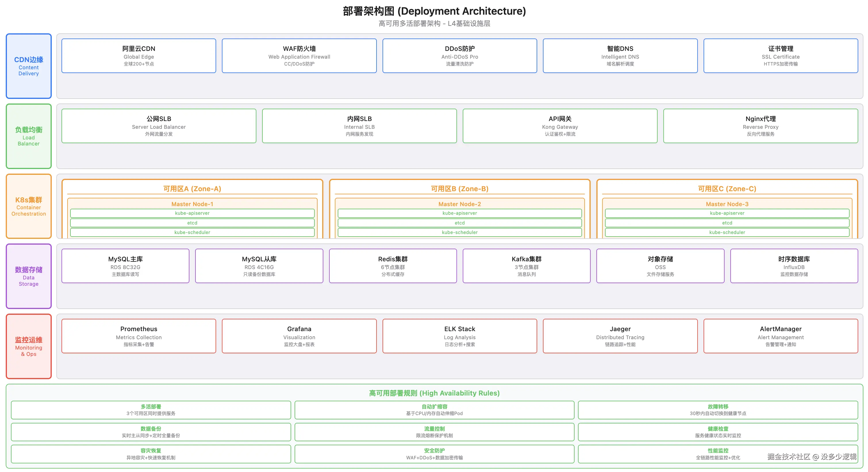Screen dimensions: 868x472
Task: Click the 负载均衡 Load Balancer label
Action: pos(29,136)
